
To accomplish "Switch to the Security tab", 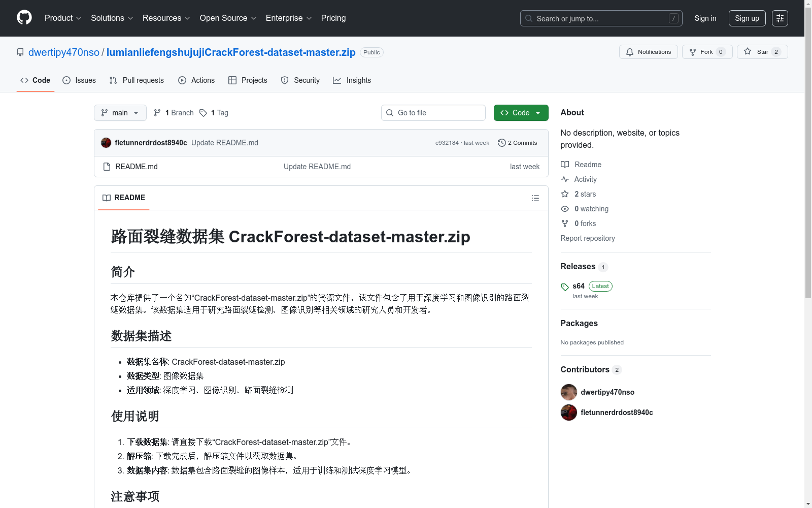I will coord(300,80).
